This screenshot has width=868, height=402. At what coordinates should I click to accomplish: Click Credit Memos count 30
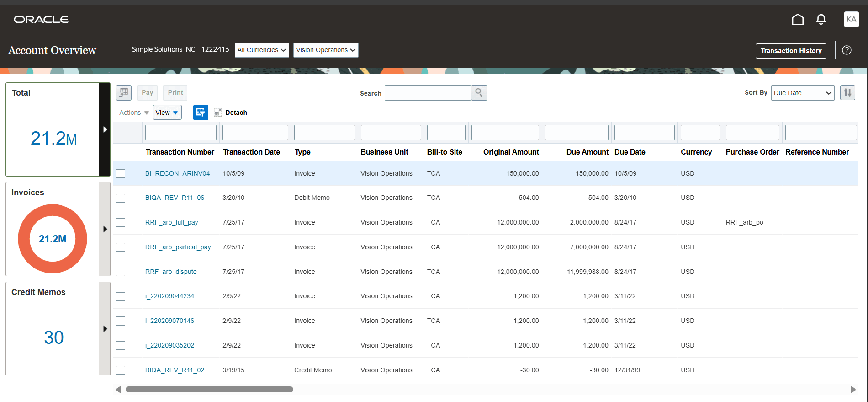click(x=53, y=338)
